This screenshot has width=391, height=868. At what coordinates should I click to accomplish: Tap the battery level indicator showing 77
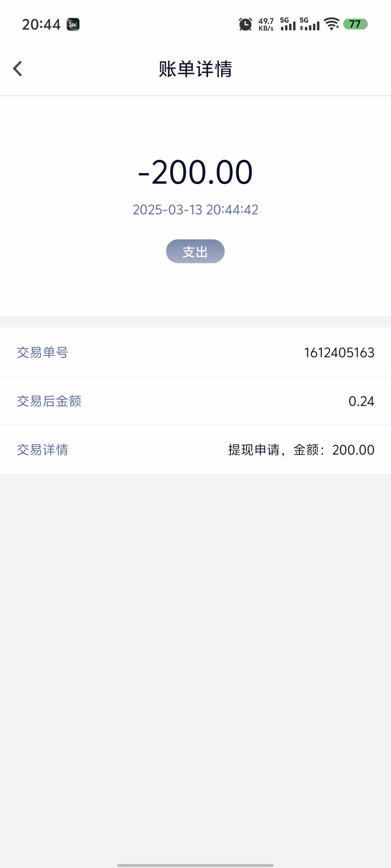(355, 24)
